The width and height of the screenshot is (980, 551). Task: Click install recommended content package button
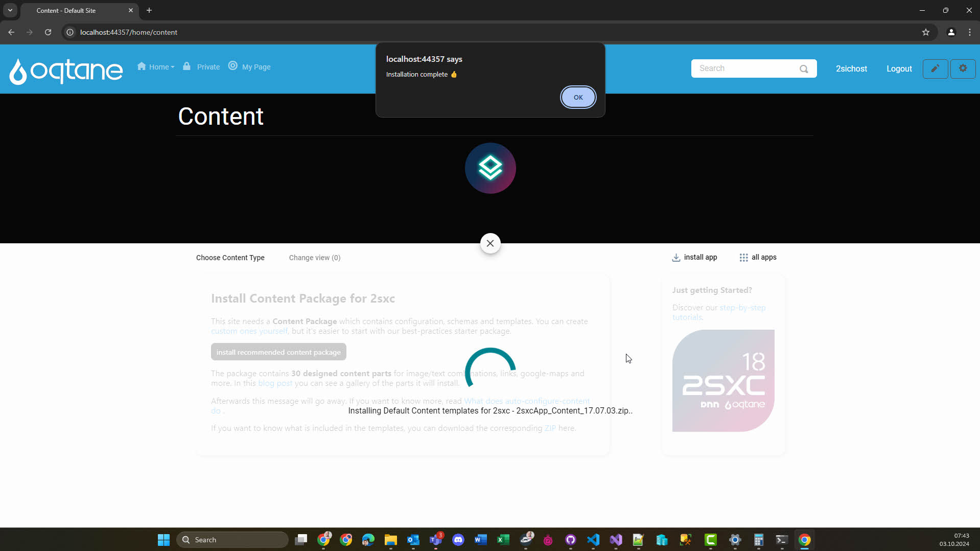click(278, 352)
